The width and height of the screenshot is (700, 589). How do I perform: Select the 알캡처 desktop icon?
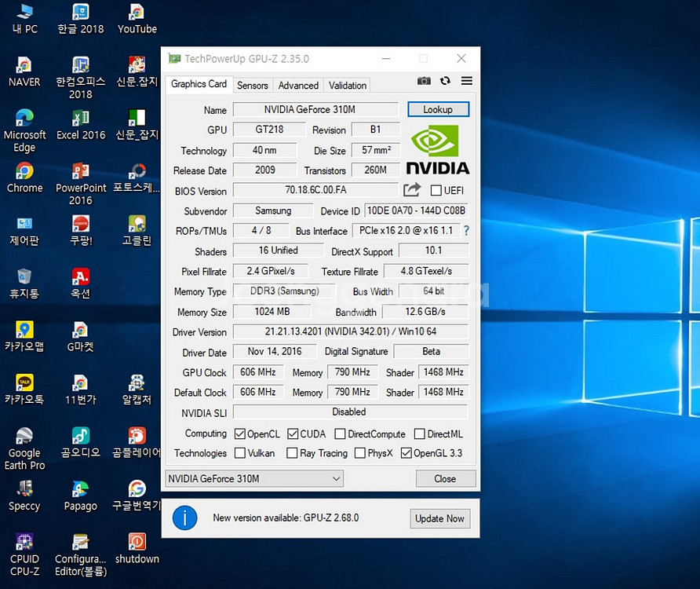(137, 390)
